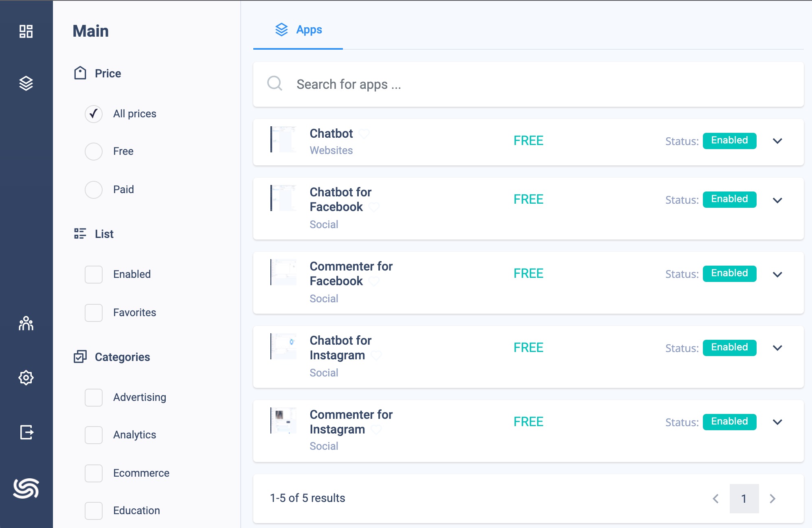Favorite Commenter for Facebook with heart icon
Viewport: 812px width, 528px height.
(374, 281)
